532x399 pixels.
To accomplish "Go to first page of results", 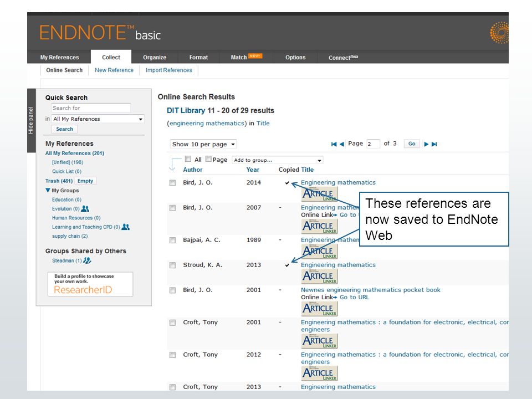I will [334, 144].
